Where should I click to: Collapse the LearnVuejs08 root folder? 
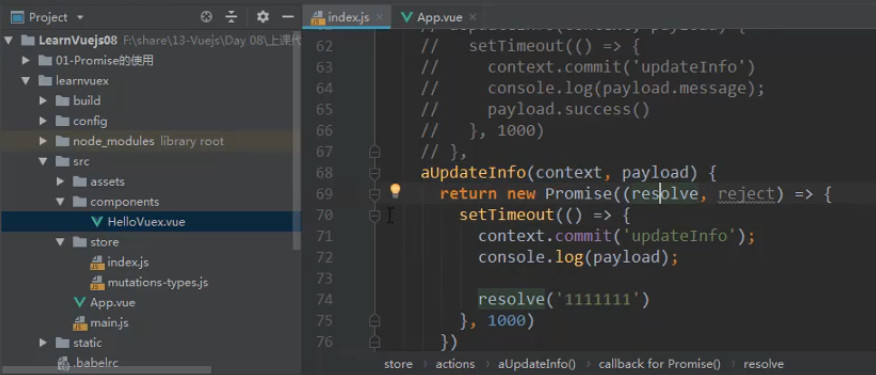point(8,40)
